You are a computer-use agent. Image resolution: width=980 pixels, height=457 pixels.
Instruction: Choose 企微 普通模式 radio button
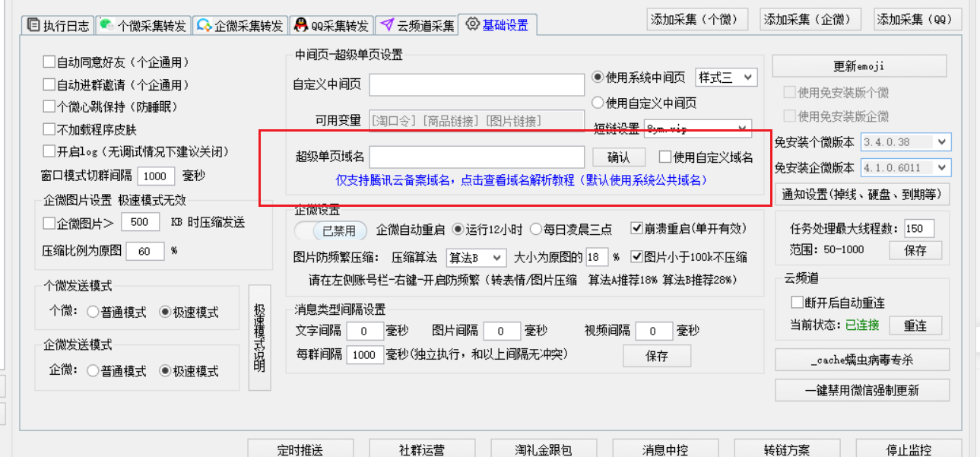click(x=92, y=371)
